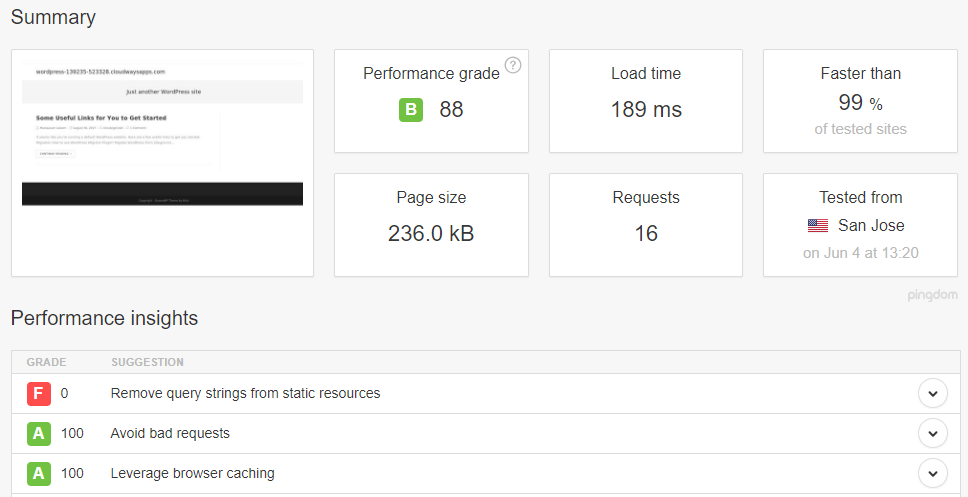Click the Tested from label
Image resolution: width=968 pixels, height=497 pixels.
(x=861, y=198)
